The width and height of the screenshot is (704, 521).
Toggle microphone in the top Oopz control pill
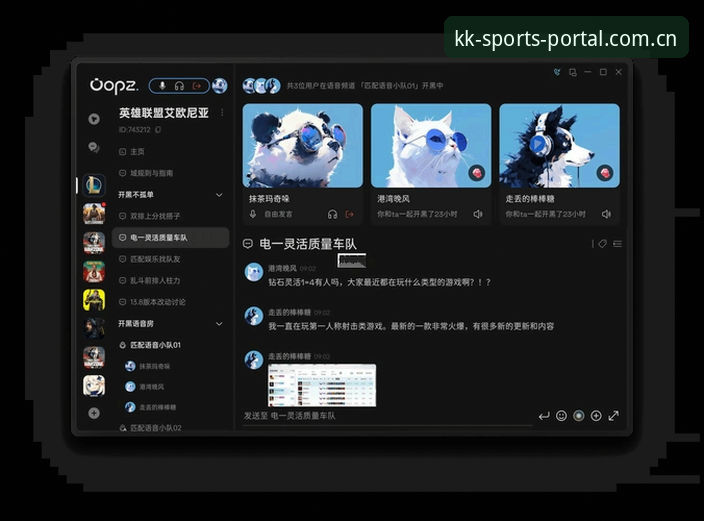pyautogui.click(x=163, y=86)
